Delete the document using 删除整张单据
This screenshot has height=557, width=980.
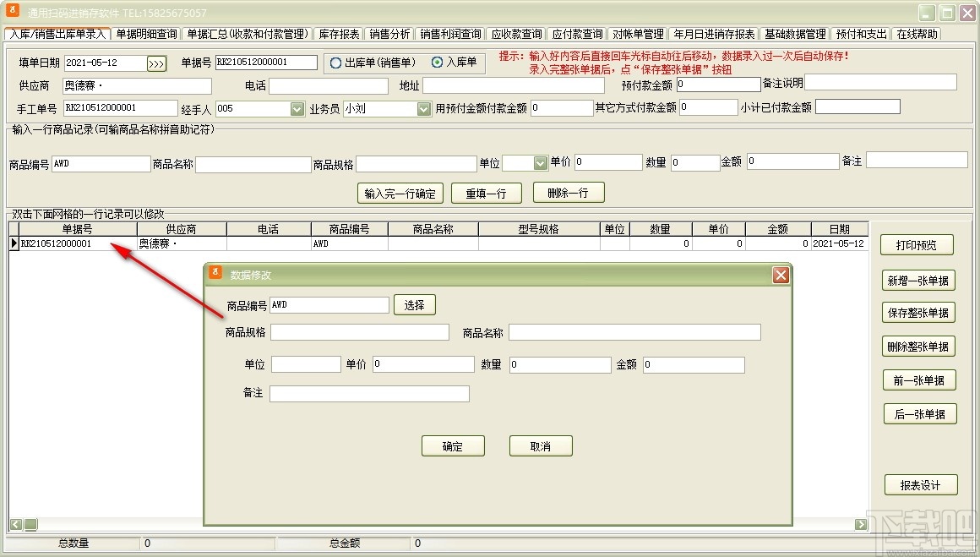click(918, 346)
